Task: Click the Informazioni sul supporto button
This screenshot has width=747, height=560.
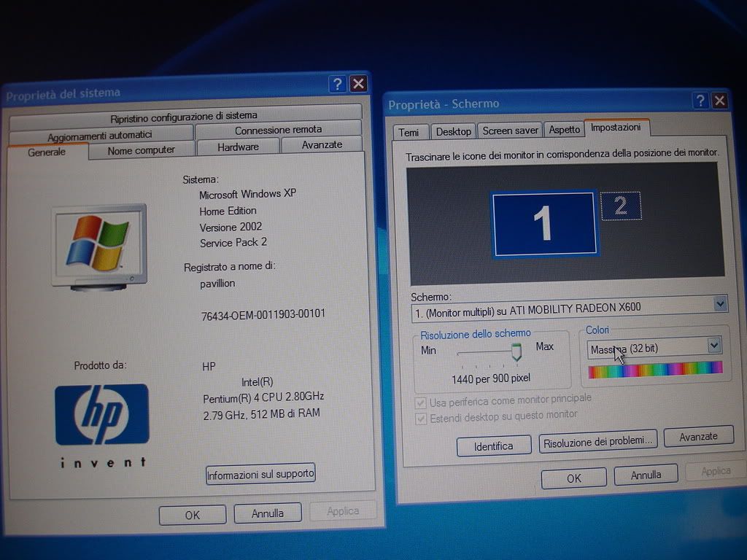Action: (x=260, y=474)
